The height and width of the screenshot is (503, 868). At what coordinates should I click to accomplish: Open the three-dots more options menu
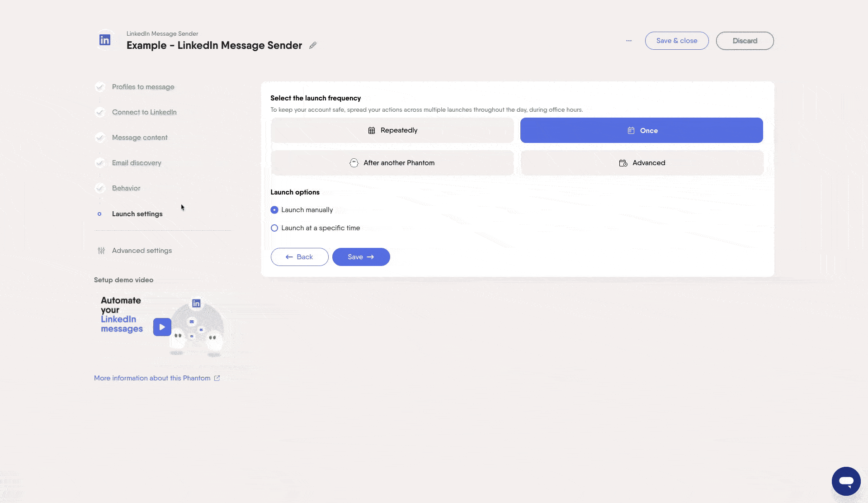[629, 41]
